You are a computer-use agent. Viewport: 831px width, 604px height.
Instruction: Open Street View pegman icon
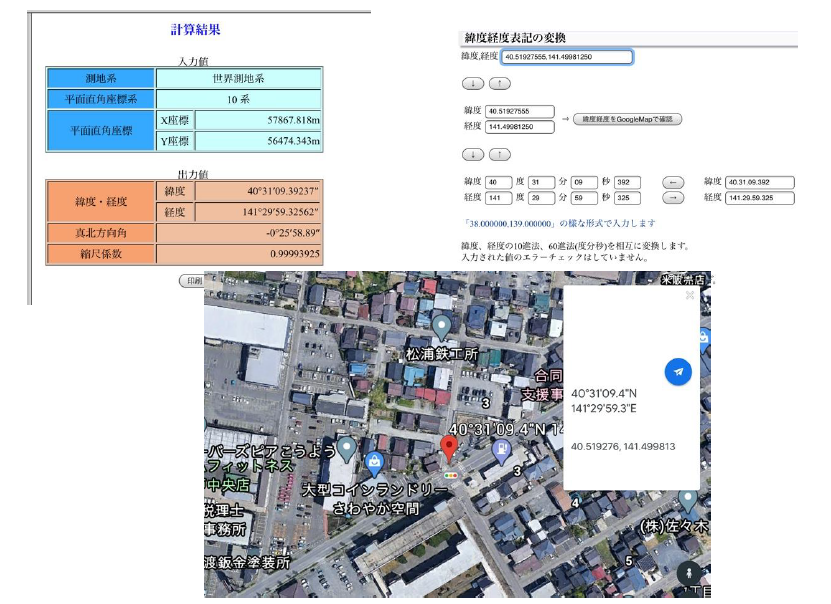688,573
